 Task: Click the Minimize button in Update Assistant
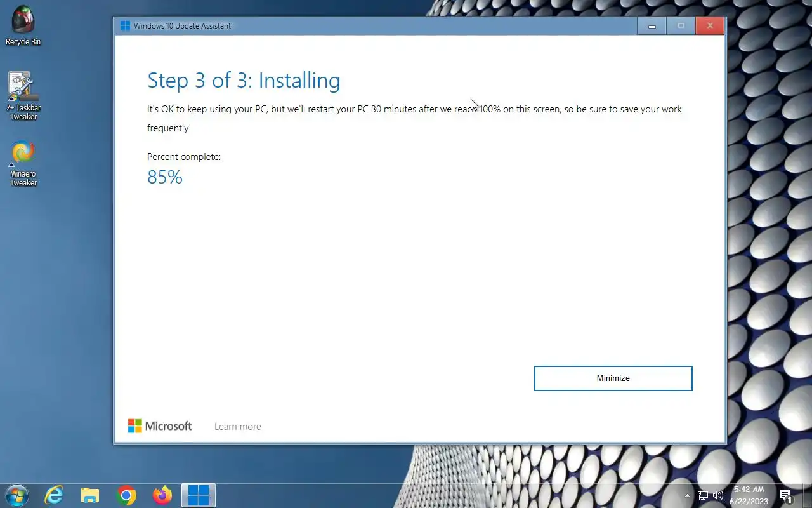613,378
